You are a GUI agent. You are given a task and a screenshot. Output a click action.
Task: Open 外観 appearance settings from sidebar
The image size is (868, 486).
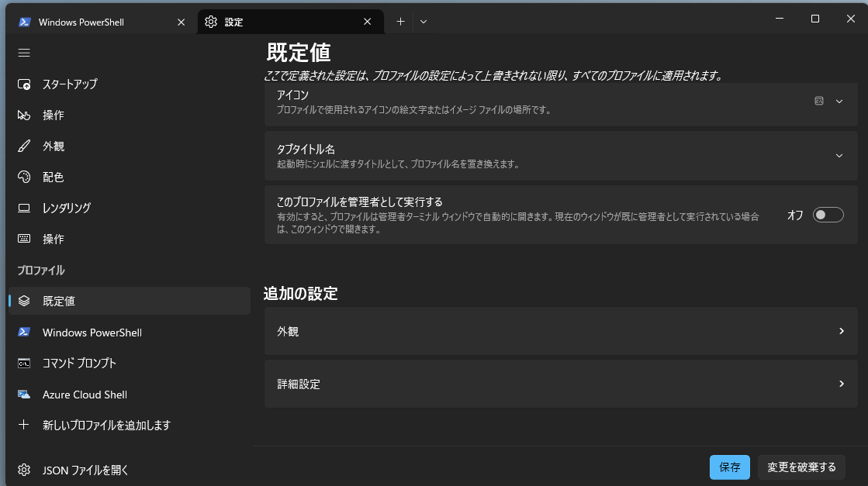point(23,146)
